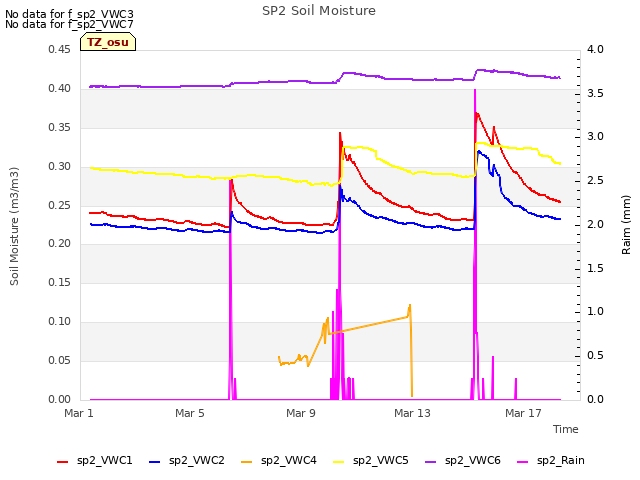
Task: Click the 0.20 left axis tick label
Action: click(x=60, y=244)
